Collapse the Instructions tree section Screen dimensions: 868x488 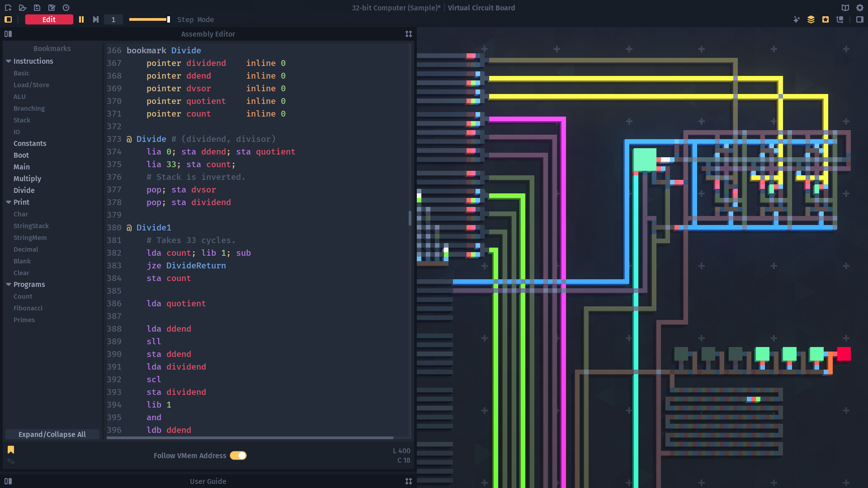pyautogui.click(x=9, y=61)
